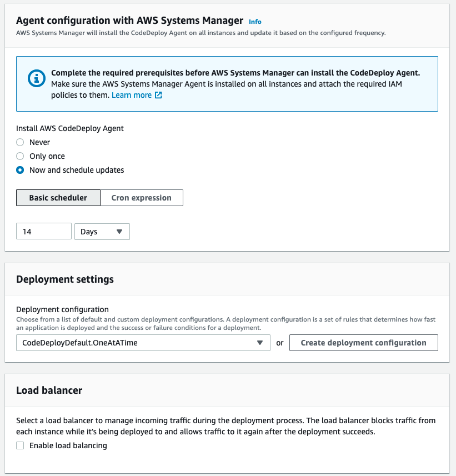
Task: Click the arrow icon on the Days selector
Action: (119, 232)
